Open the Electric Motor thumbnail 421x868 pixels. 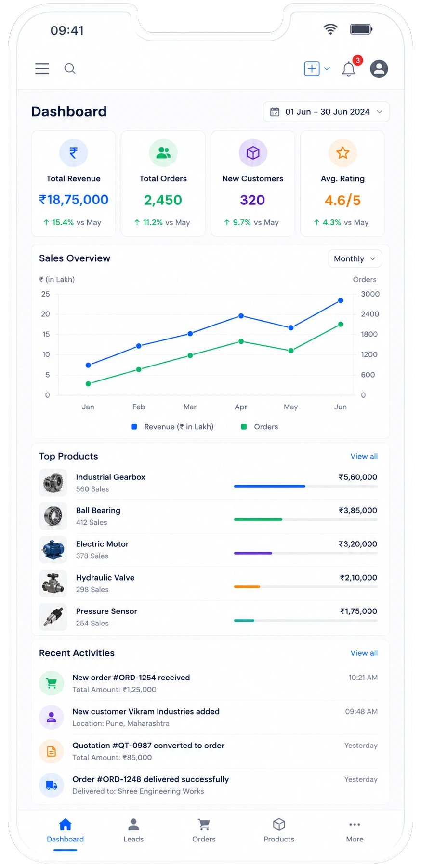pos(53,550)
